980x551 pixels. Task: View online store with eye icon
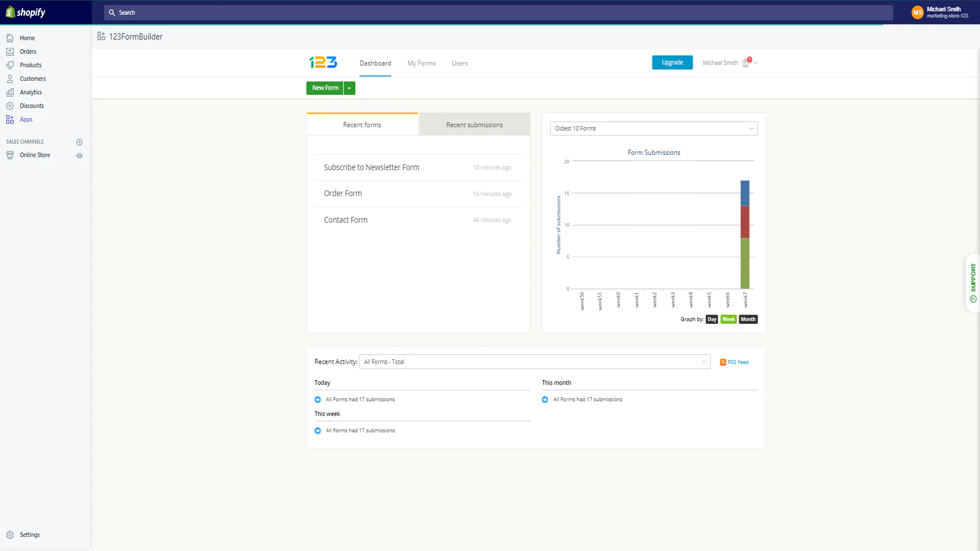(79, 156)
